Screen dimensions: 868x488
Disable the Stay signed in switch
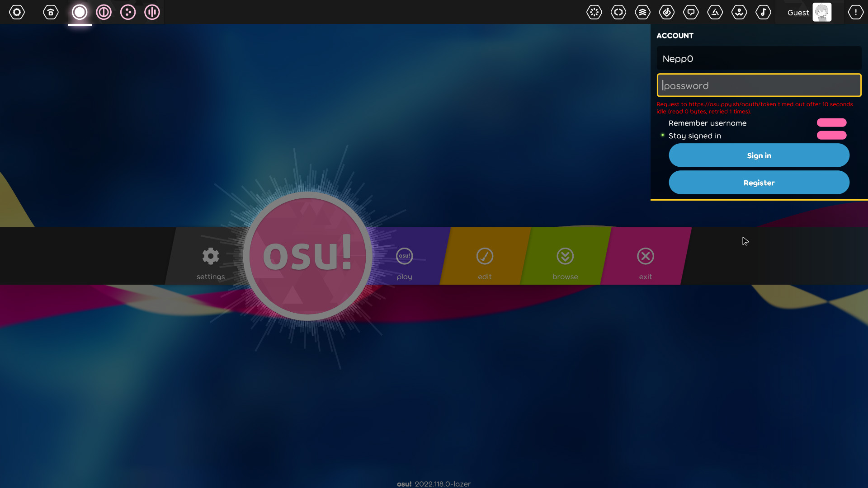pyautogui.click(x=831, y=135)
